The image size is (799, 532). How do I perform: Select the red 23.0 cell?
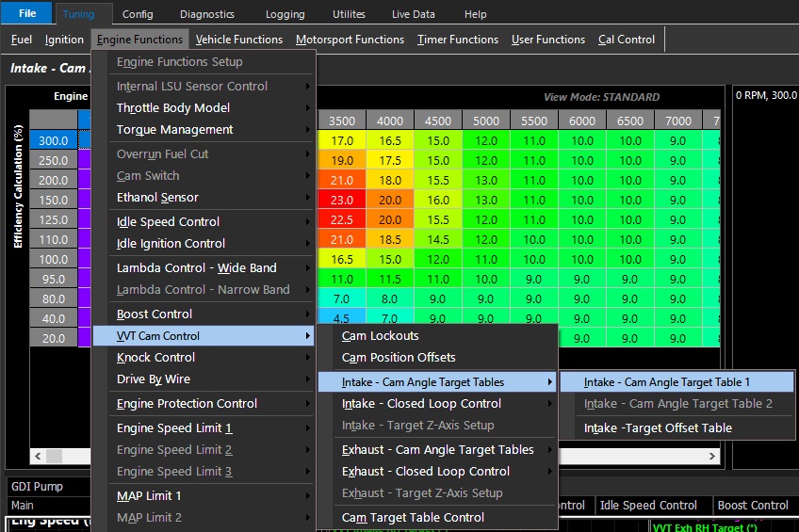pyautogui.click(x=342, y=200)
